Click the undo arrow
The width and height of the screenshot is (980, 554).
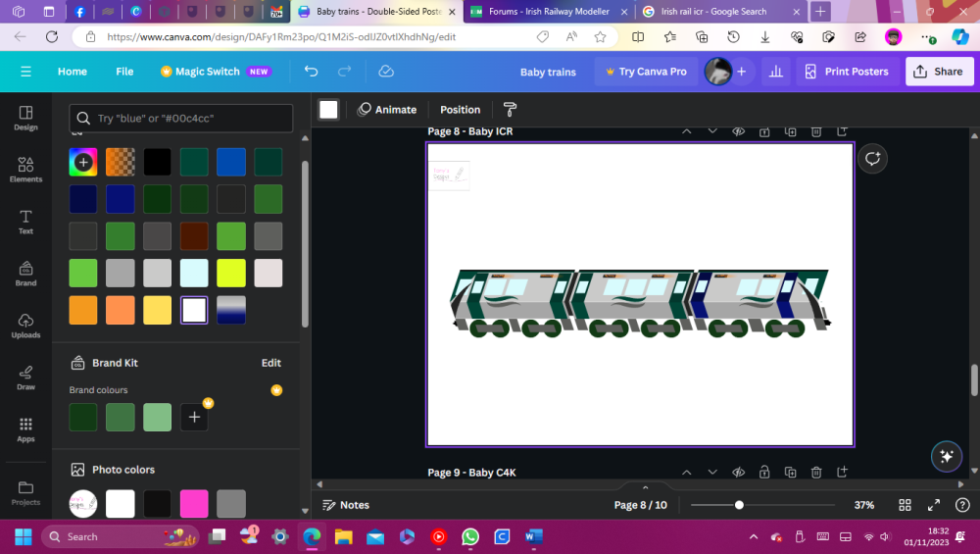pyautogui.click(x=311, y=72)
